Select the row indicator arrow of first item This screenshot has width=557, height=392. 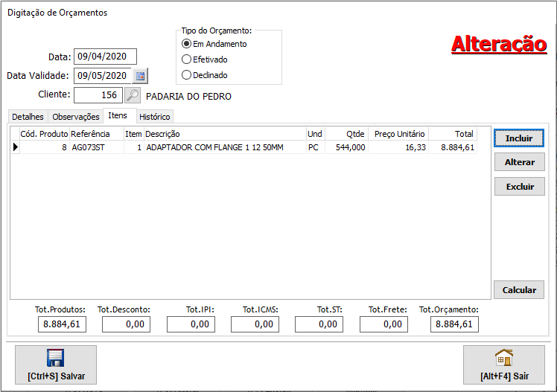coord(15,147)
